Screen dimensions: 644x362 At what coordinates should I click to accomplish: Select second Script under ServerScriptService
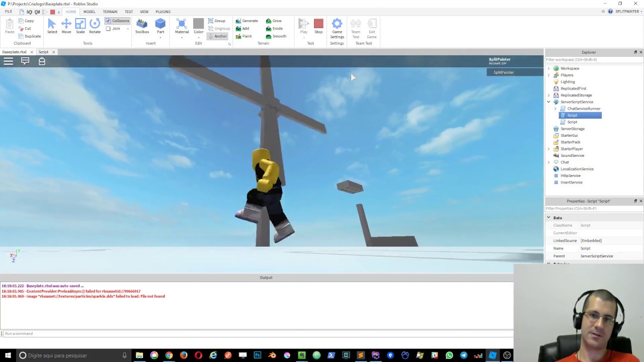(x=572, y=122)
